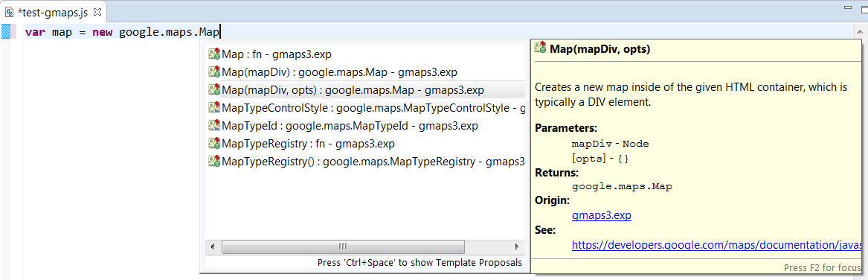Open the developers.google.com documentation link

pyautogui.click(x=717, y=244)
